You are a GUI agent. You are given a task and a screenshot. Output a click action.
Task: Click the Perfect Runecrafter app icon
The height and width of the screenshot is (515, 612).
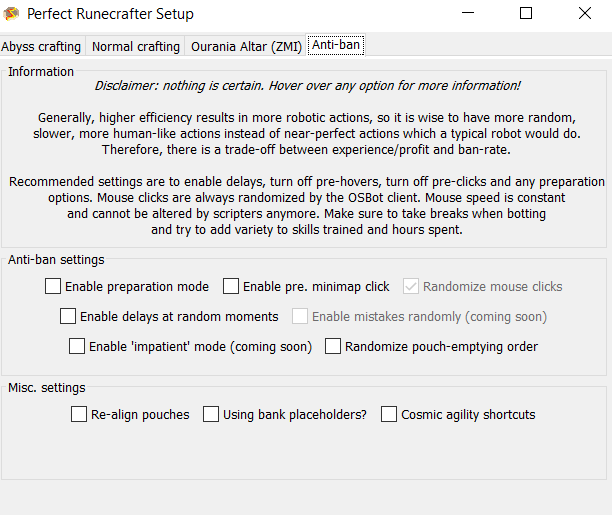coord(11,14)
